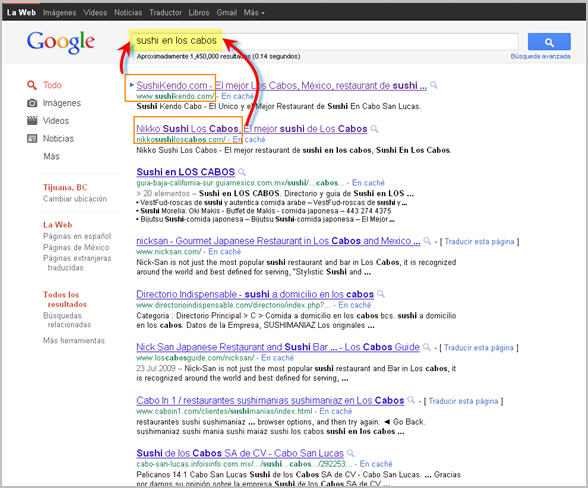Click the Tijuana, BC location label
Screen dimensions: 588x488
(x=65, y=187)
